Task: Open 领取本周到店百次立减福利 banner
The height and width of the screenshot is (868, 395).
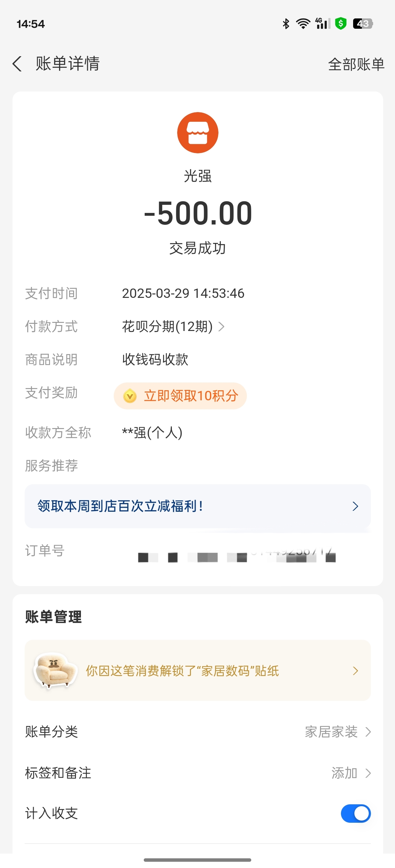Action: (198, 506)
